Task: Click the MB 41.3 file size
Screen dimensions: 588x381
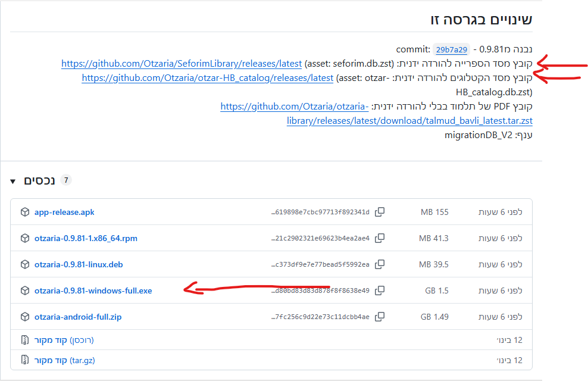Action: coord(434,239)
